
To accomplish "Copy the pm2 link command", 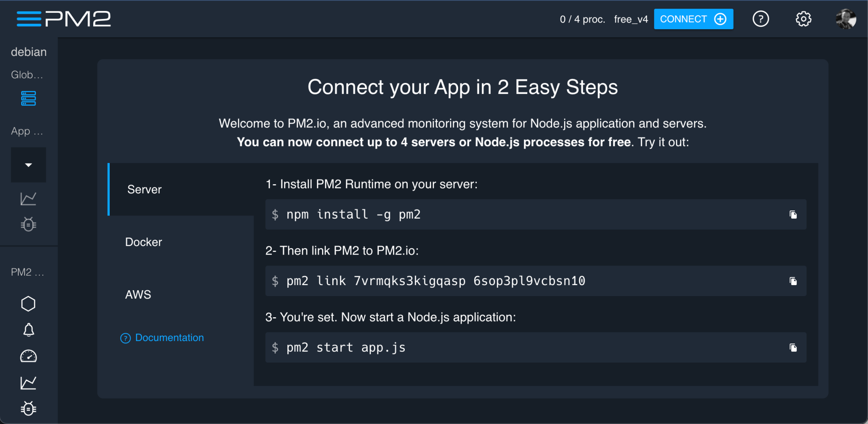I will point(793,281).
